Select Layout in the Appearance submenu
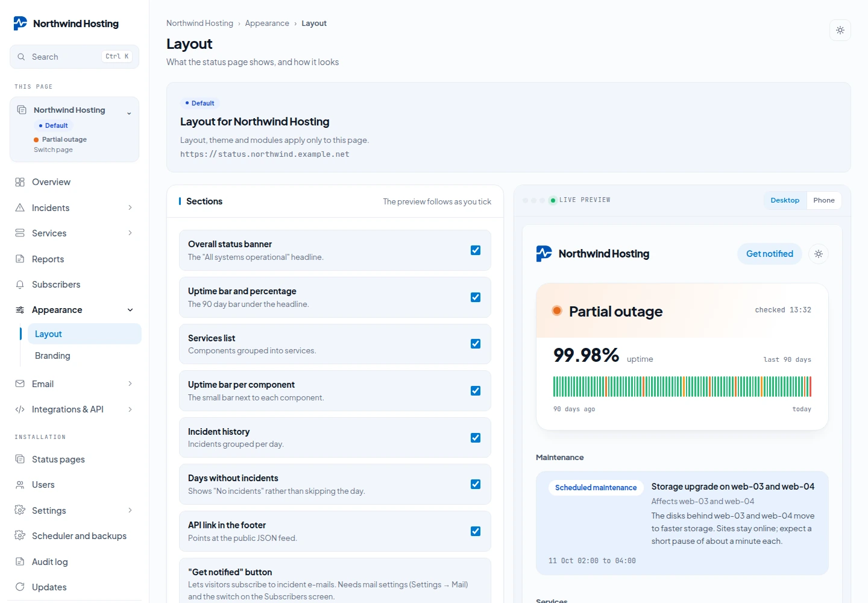Screen dimensions: 868x603 coord(84,334)
